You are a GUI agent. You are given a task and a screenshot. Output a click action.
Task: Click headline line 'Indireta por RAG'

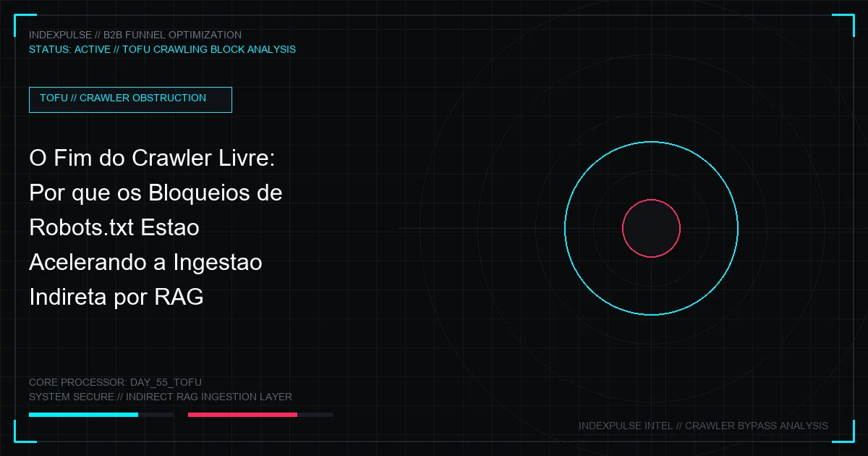(x=116, y=297)
